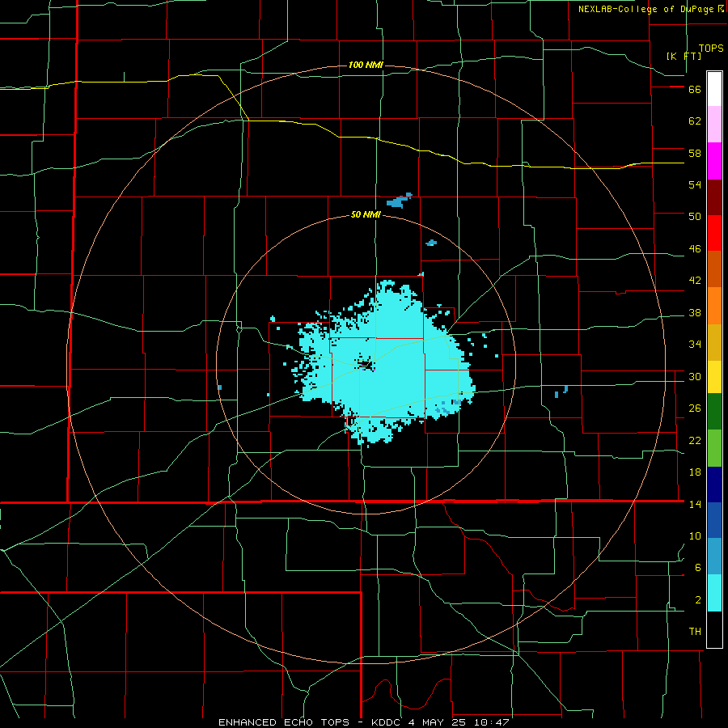Click the legend value '14'
Viewport: 728px width, 728px height.
(695, 504)
